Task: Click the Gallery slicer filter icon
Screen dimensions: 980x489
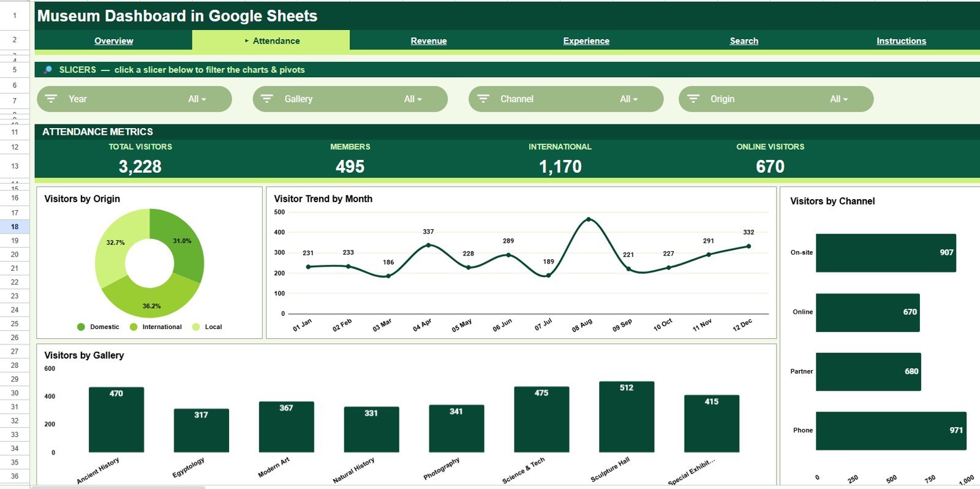Action: [x=267, y=99]
